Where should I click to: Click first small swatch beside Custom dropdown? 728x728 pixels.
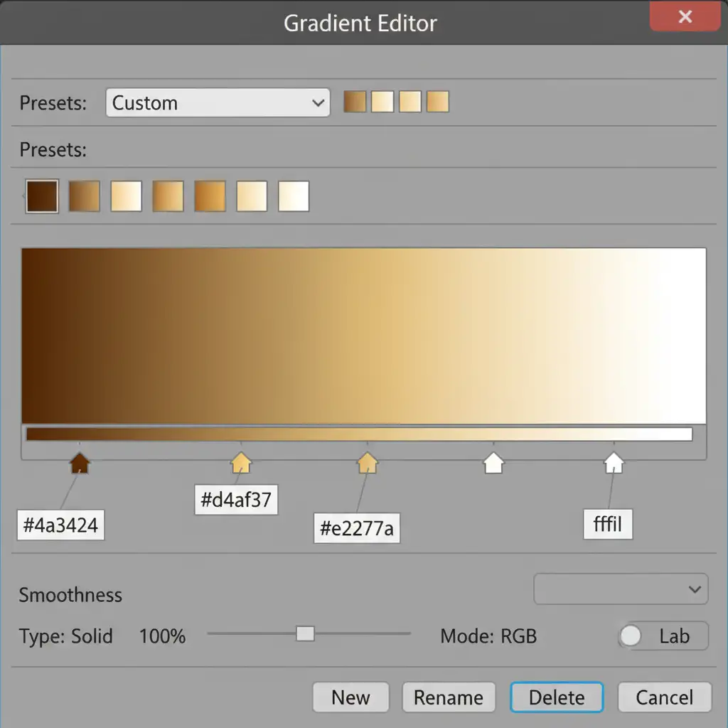click(355, 102)
